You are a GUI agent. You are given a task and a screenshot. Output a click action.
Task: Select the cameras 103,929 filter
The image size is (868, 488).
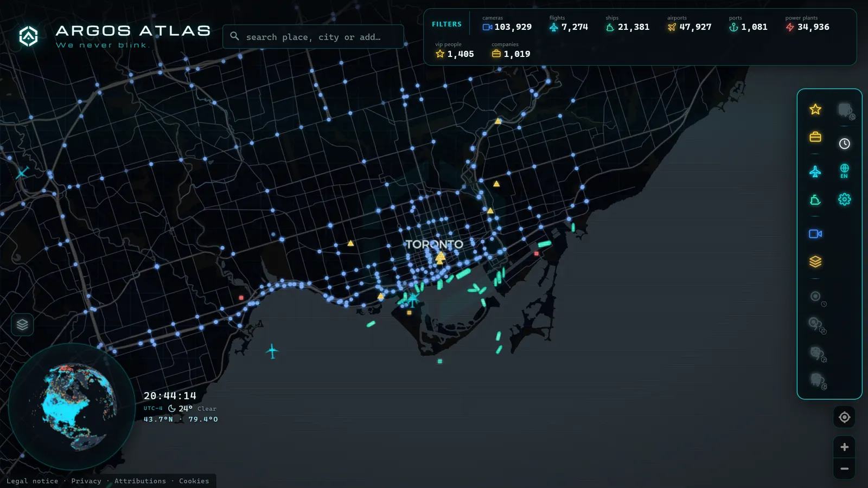(507, 23)
